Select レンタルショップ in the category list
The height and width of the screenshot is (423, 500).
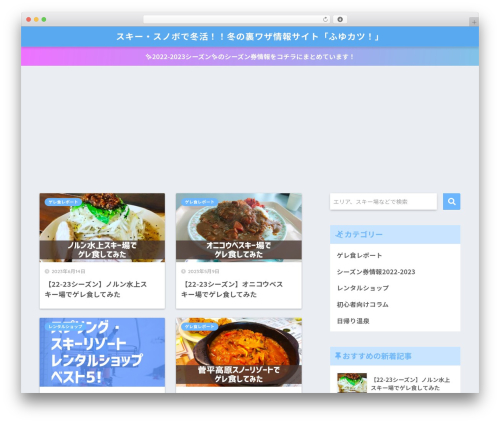click(363, 288)
